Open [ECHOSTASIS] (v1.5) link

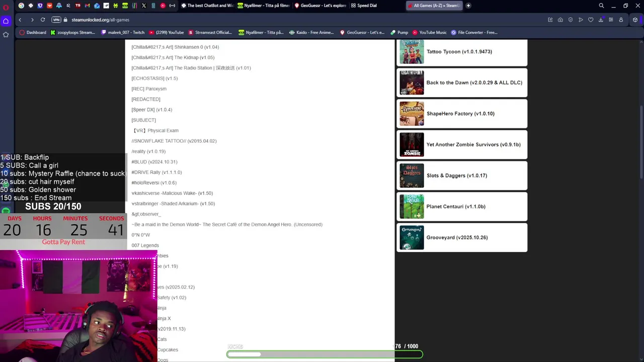point(154,78)
